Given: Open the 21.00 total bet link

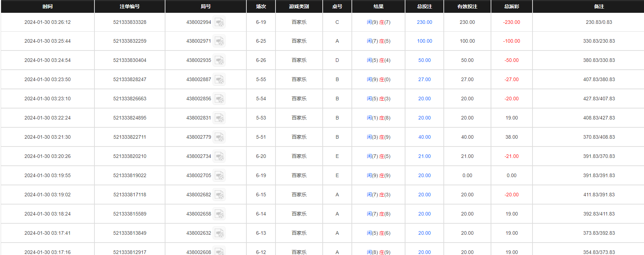Looking at the screenshot, I should pos(424,156).
